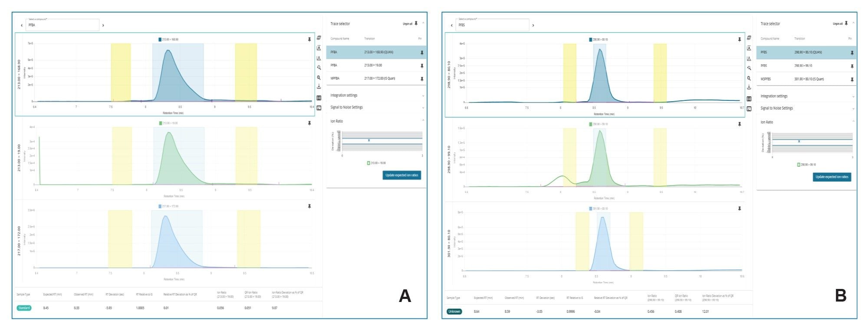Toggle pin on the 298.90 > 99.10 green chromatogram
This screenshot has width=868, height=335.
[740, 124]
